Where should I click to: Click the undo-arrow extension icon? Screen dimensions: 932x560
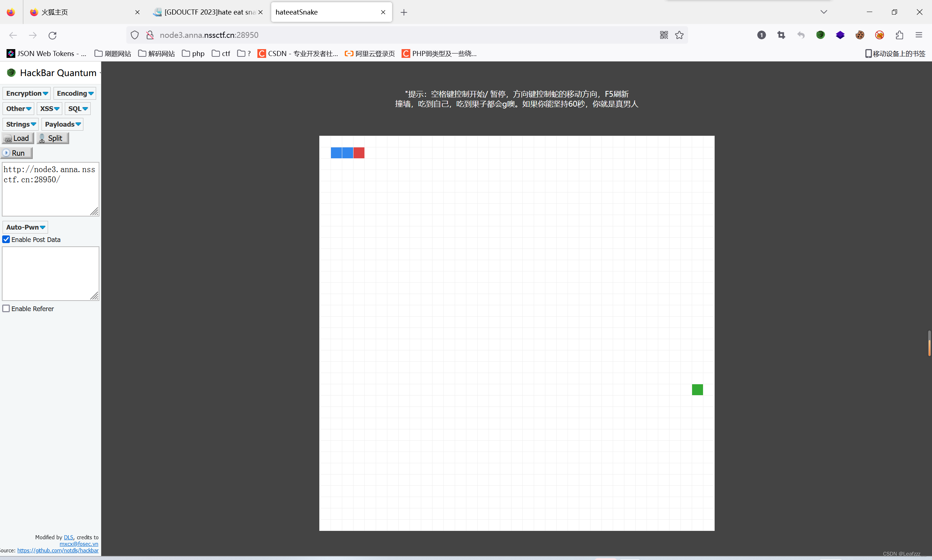(x=801, y=35)
